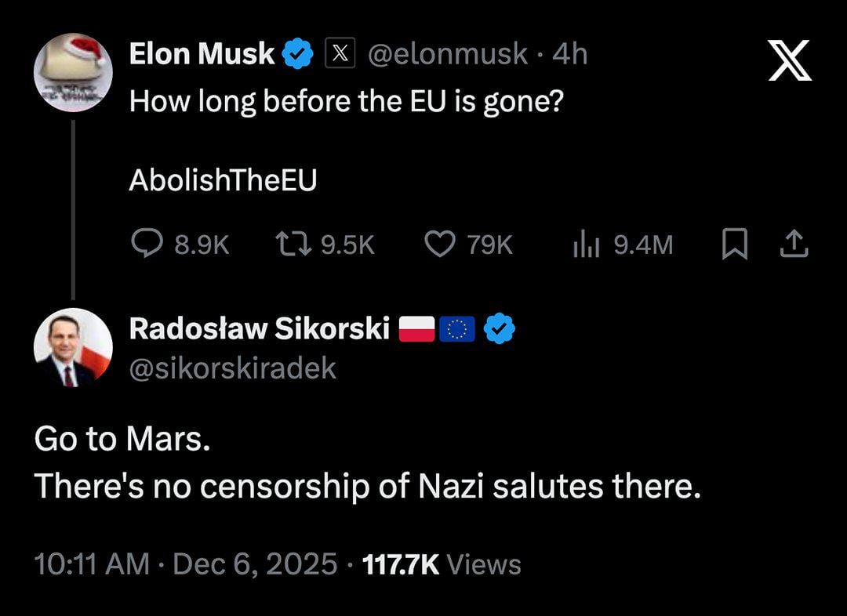Screen dimensions: 847x616
Task: Click the reply comment icon
Action: pyautogui.click(x=146, y=245)
